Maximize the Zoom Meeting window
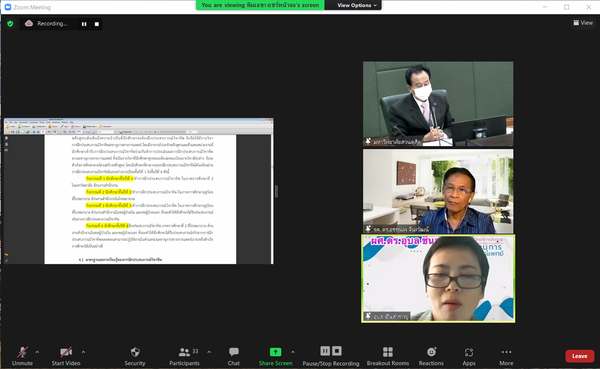Screen dimensions: 600x369 pyautogui.click(x=566, y=7)
